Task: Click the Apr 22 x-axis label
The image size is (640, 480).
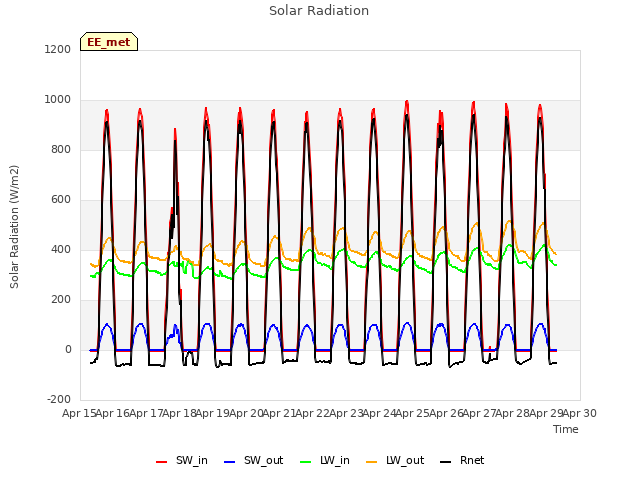Action: [x=313, y=413]
